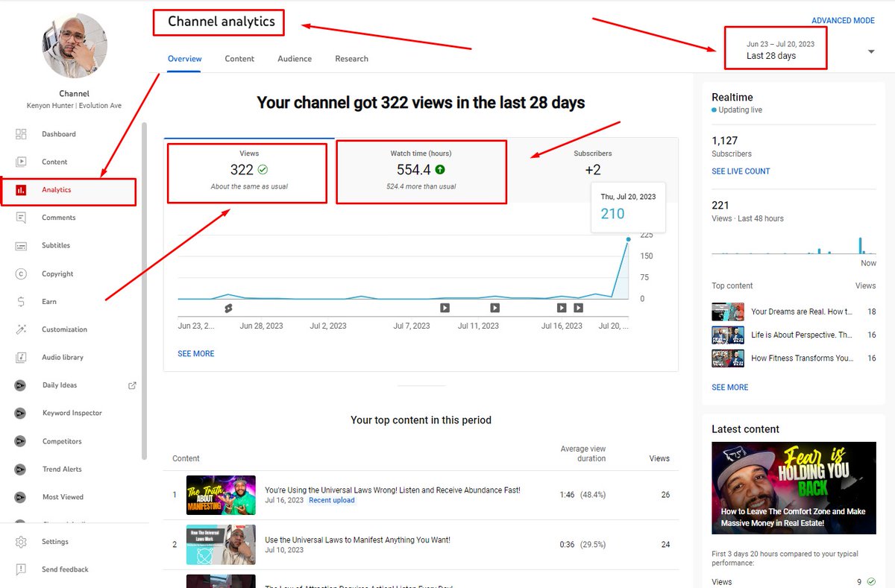Open the Send feedback label

[65, 569]
